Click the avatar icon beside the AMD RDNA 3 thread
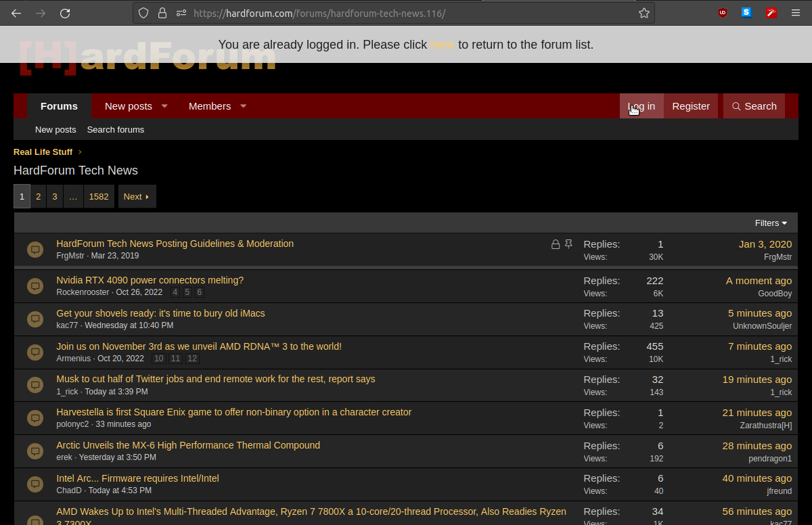This screenshot has height=525, width=812. point(35,352)
